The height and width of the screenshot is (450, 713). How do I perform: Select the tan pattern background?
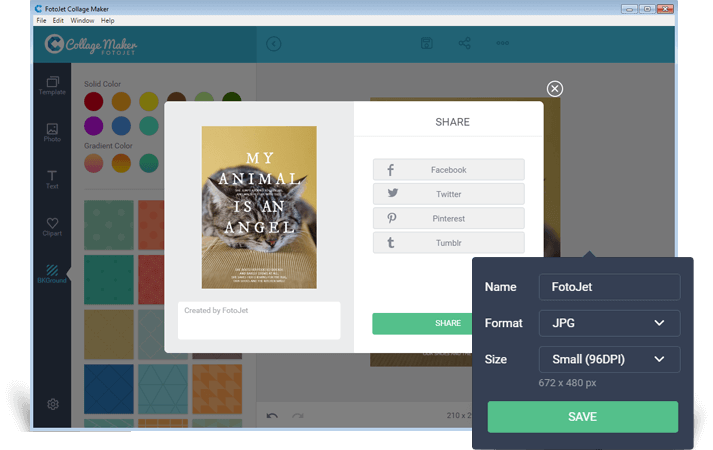[x=109, y=334]
